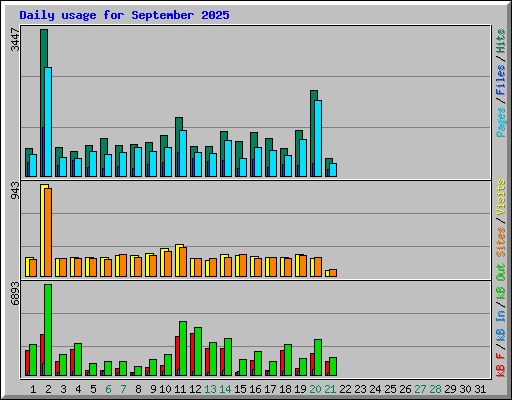Select green weekend day 28 label

coord(435,389)
